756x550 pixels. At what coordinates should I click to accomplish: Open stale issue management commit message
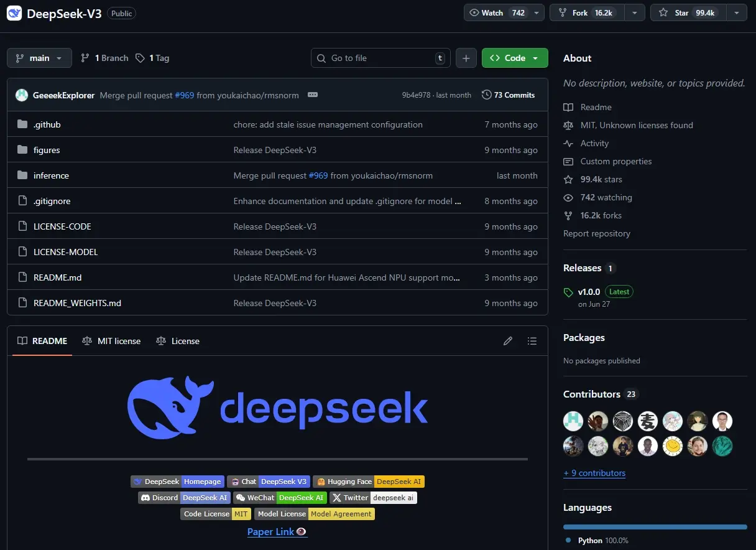click(328, 124)
